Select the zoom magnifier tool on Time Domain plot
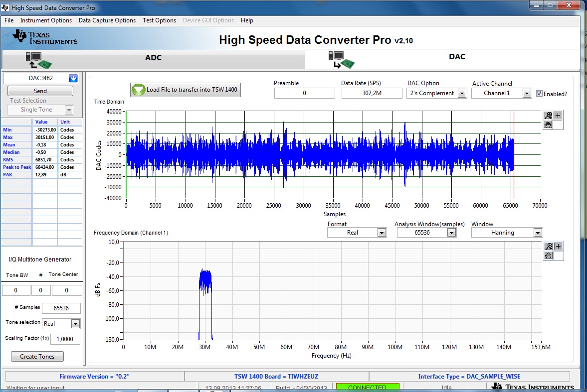587x392 pixels. click(548, 115)
